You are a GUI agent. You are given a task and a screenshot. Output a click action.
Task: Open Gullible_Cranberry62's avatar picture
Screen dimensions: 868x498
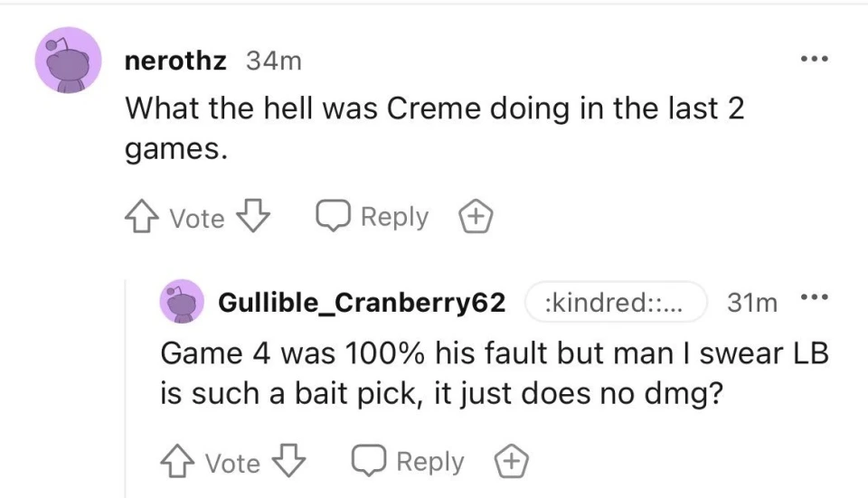(181, 302)
